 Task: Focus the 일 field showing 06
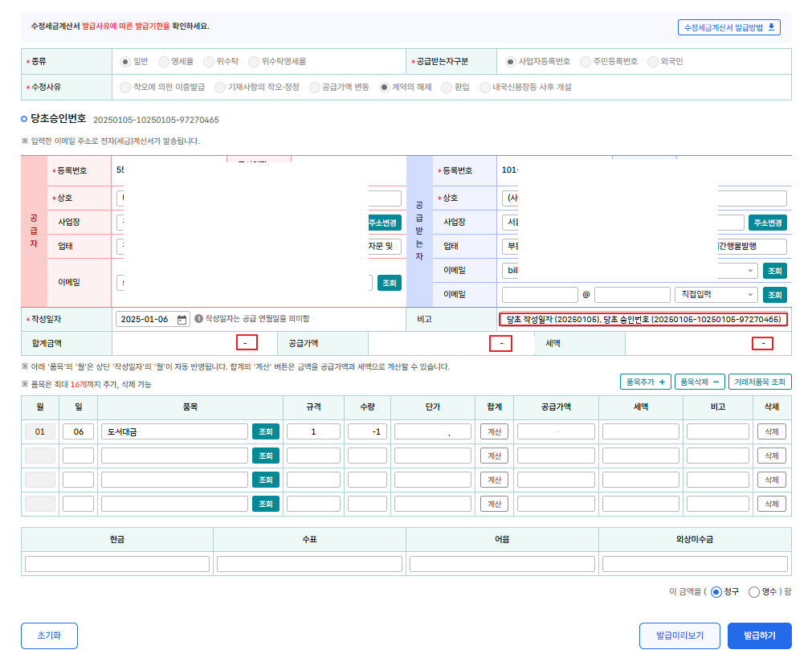click(x=78, y=431)
